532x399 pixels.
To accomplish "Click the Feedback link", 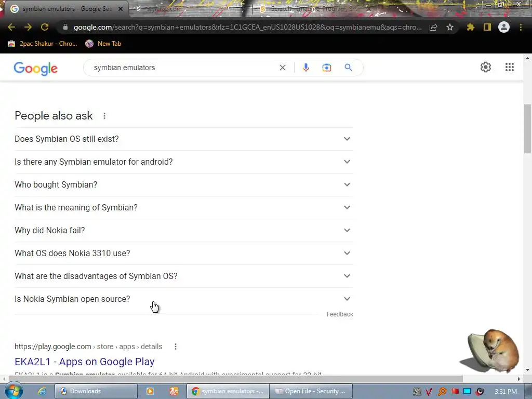I will tap(340, 314).
